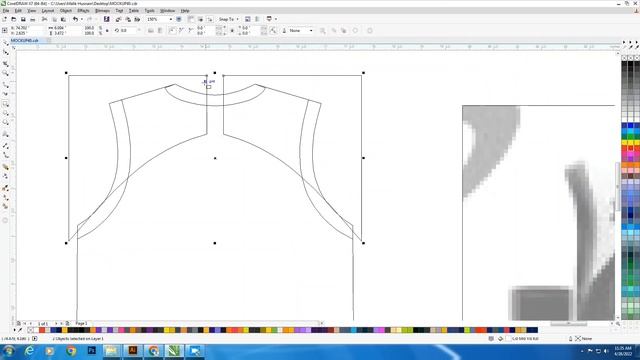Select the Page 1 tab
The width and height of the screenshot is (640, 360).
tap(81, 323)
